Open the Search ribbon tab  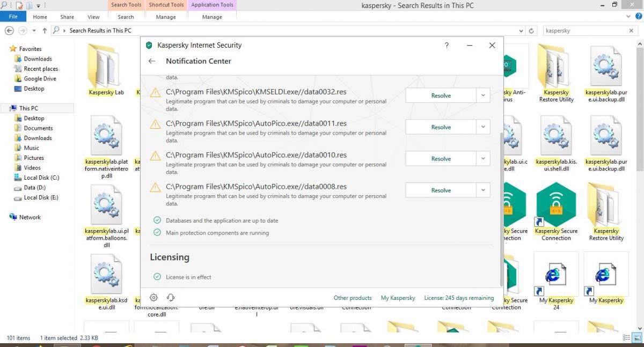click(126, 17)
